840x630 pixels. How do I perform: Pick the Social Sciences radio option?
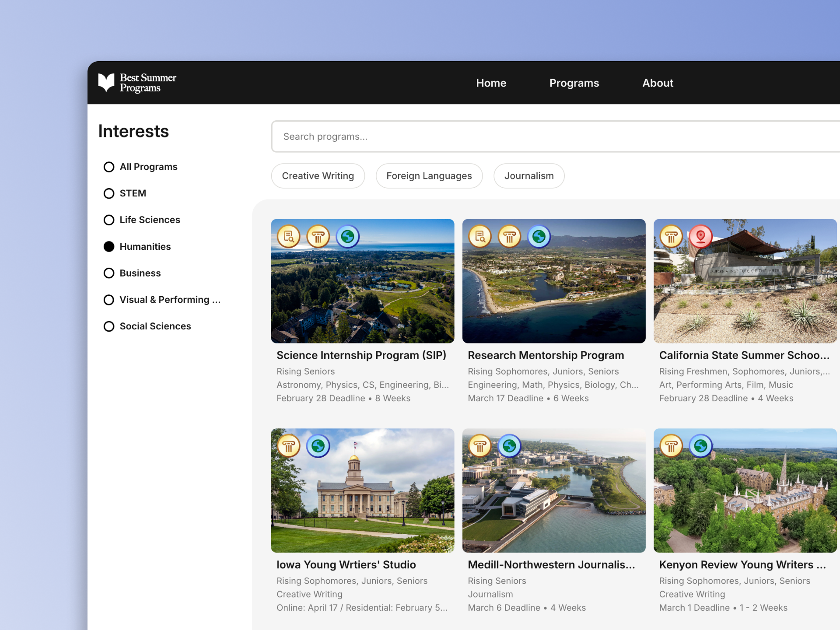point(109,326)
